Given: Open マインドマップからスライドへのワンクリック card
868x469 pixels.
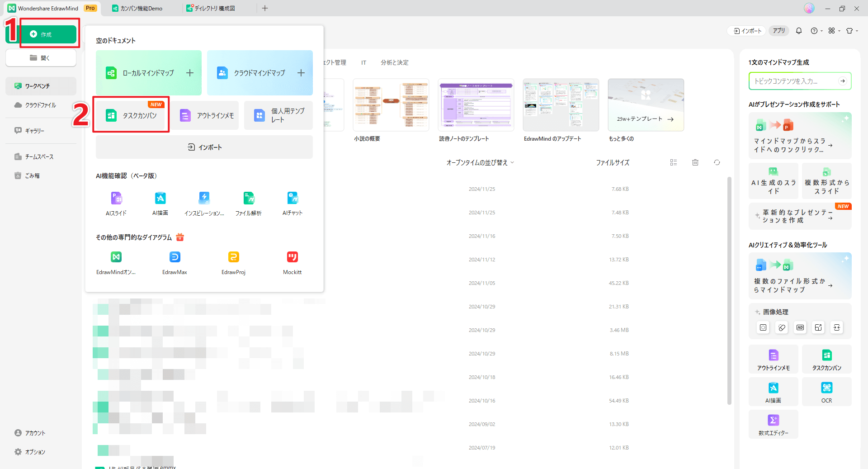Looking at the screenshot, I should pyautogui.click(x=800, y=136).
